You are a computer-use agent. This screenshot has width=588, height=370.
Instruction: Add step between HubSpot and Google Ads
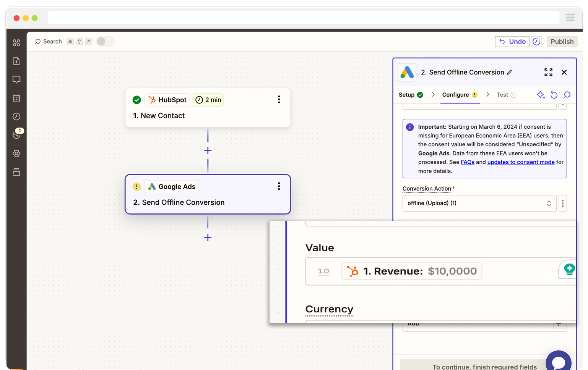click(x=208, y=151)
